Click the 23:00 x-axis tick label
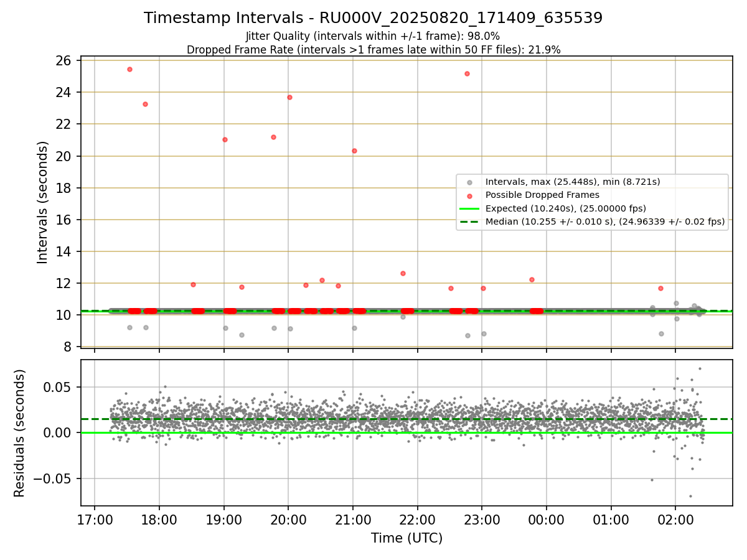 click(x=482, y=520)
